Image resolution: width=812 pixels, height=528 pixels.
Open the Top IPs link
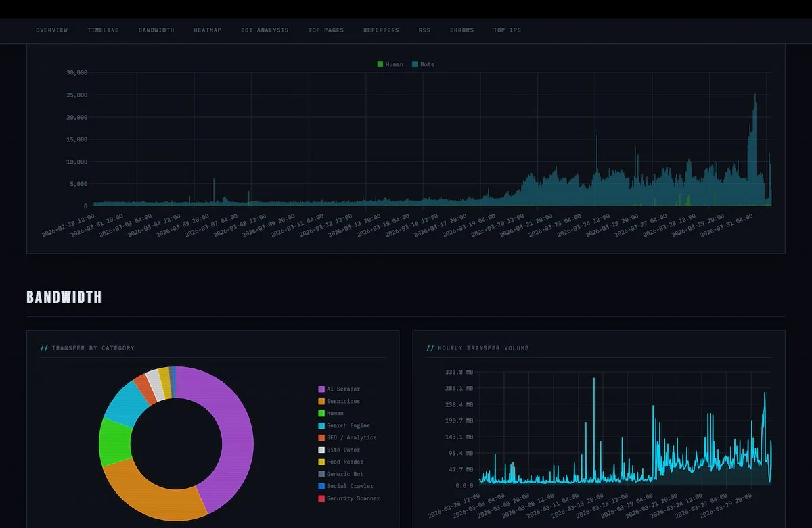(x=507, y=30)
